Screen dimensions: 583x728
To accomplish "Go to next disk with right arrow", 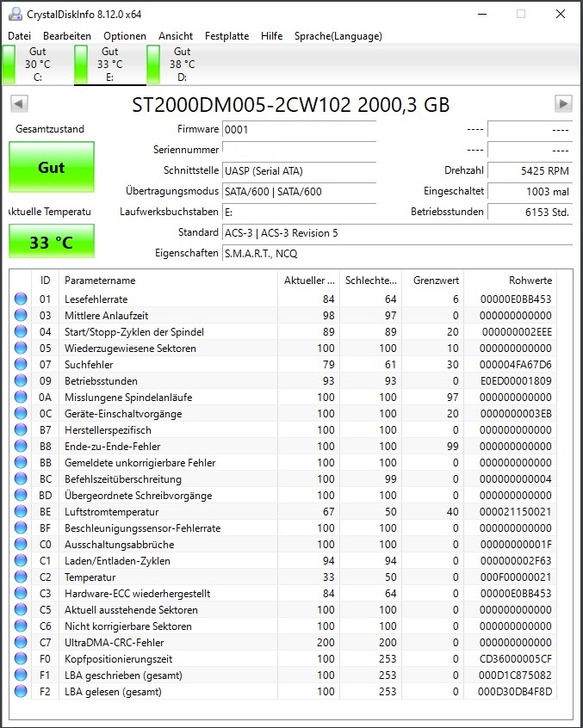I will [x=563, y=103].
